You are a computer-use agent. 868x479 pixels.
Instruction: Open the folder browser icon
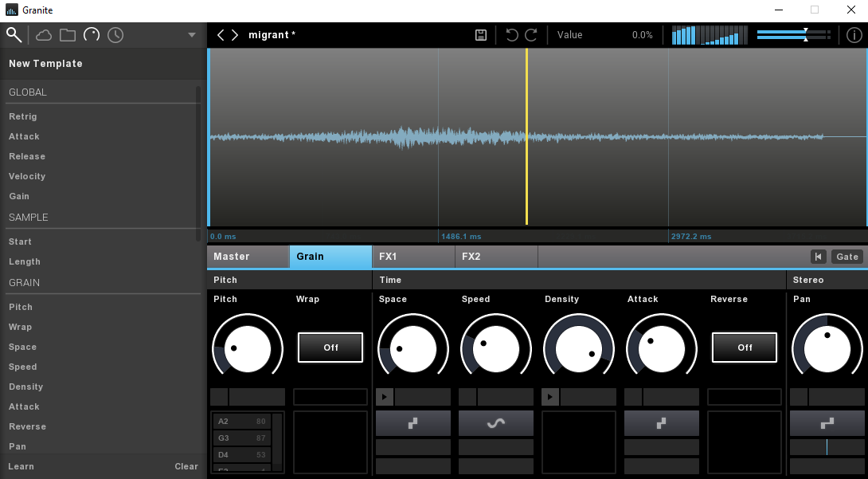(x=68, y=35)
